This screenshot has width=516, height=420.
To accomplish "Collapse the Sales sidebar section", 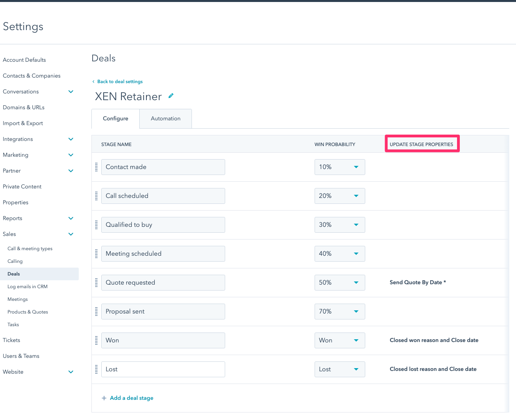I will coord(71,234).
